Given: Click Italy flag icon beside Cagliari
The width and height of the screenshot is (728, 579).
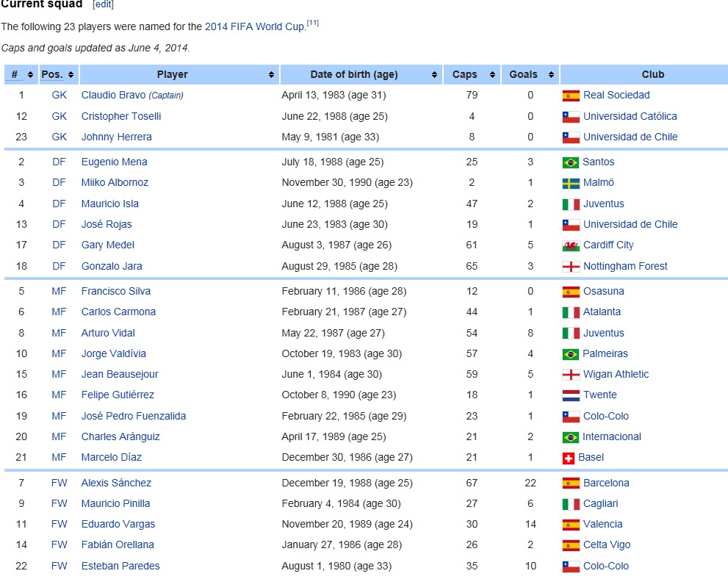Looking at the screenshot, I should [x=571, y=504].
